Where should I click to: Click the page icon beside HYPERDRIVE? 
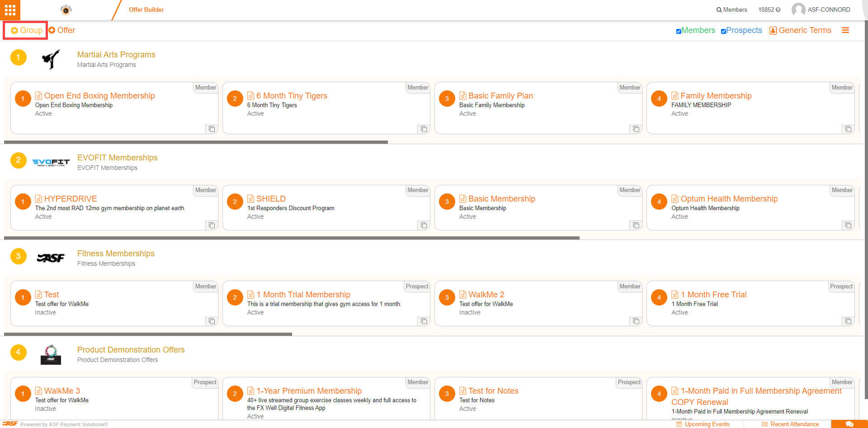(38, 198)
